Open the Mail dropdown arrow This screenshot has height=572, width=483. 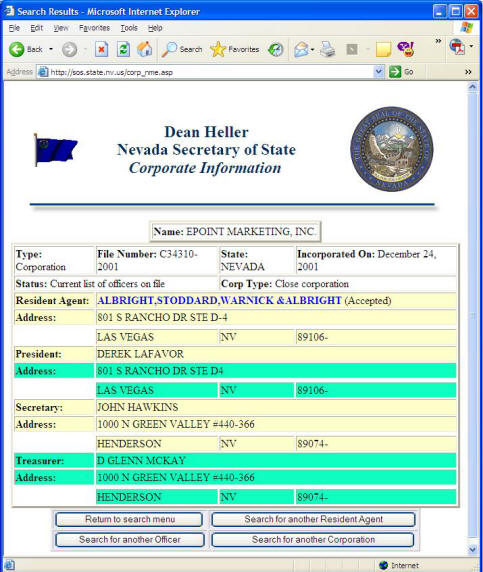pos(313,49)
